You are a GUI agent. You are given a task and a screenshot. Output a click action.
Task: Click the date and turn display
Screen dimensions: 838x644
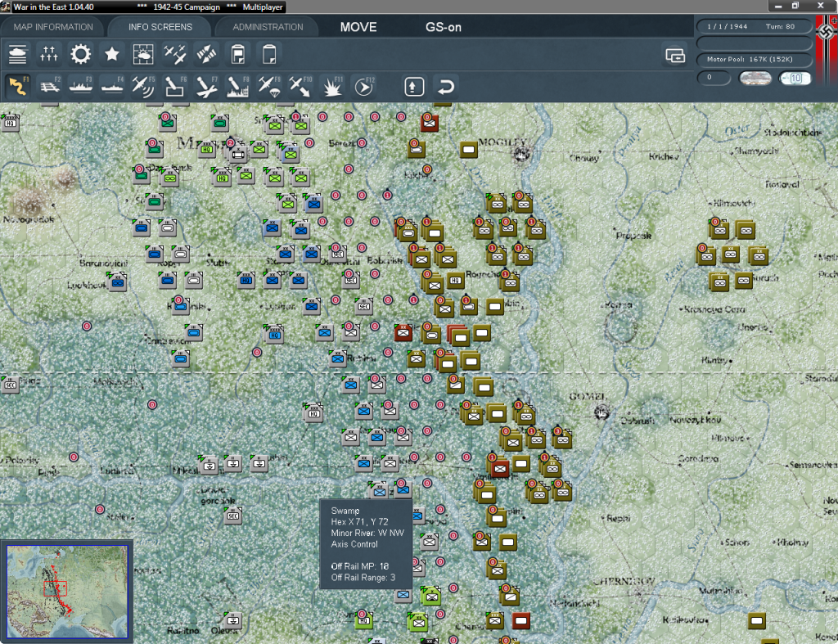[x=754, y=26]
